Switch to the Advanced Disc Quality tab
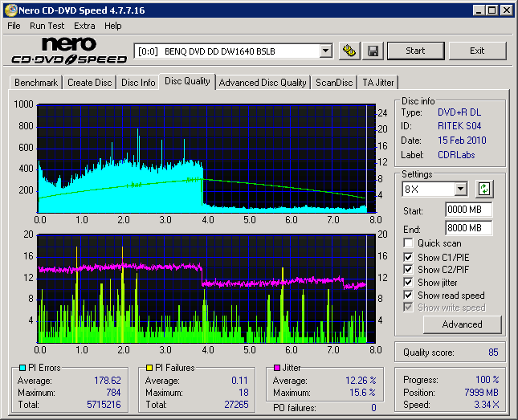 263,83
